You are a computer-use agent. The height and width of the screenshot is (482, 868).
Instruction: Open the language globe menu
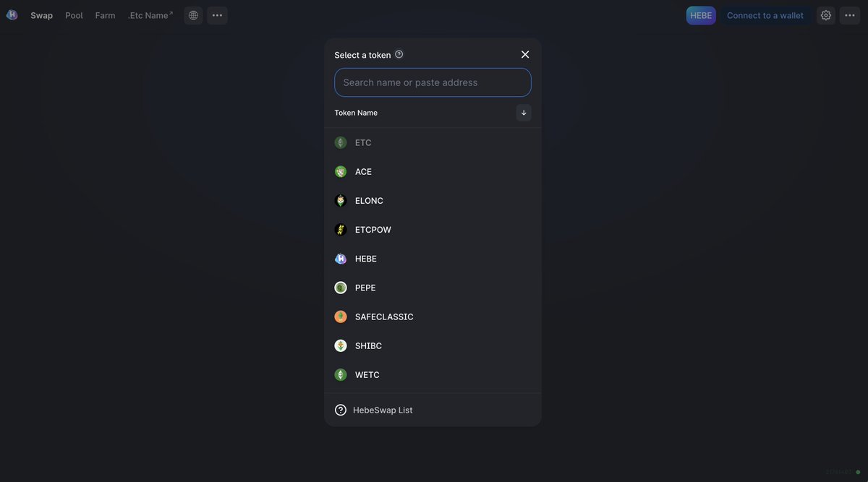(193, 15)
